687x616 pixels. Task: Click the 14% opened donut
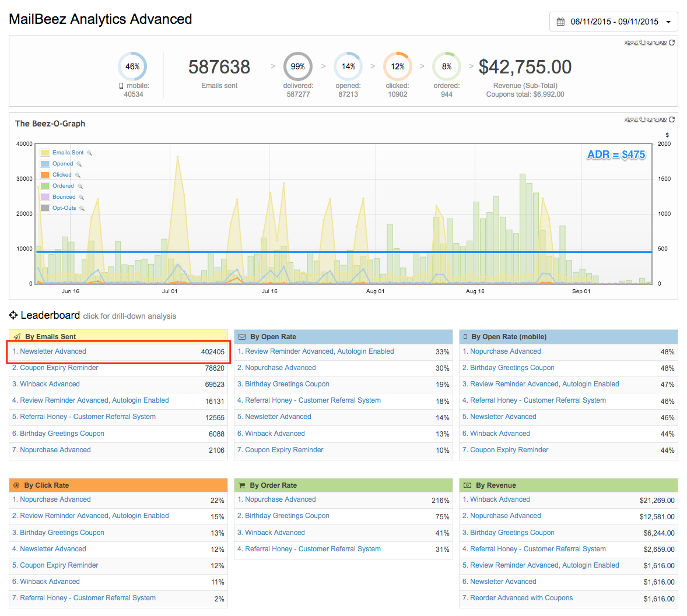click(348, 66)
